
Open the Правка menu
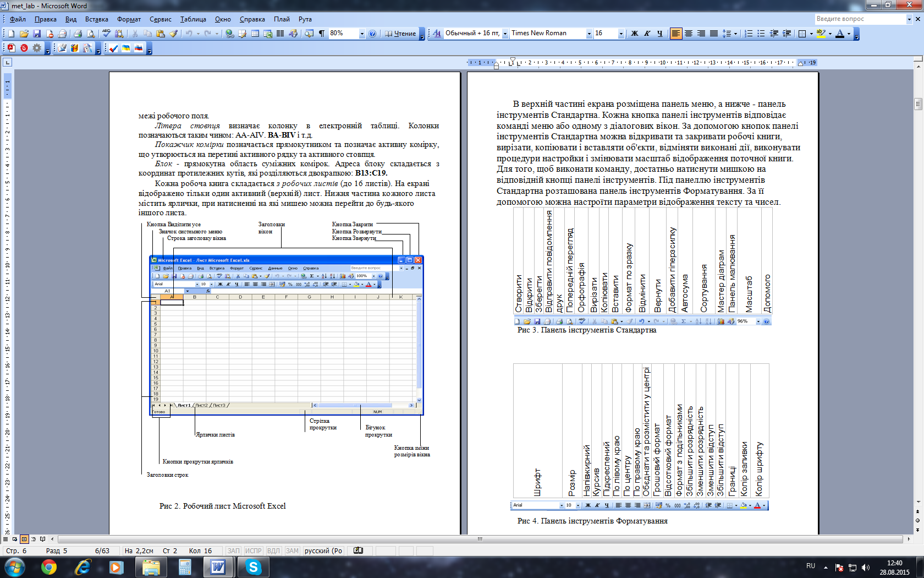46,19
